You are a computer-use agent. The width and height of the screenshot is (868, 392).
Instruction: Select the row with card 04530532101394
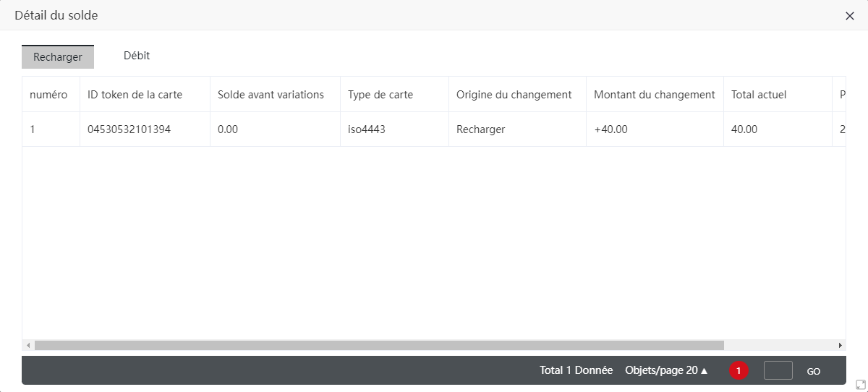click(x=434, y=129)
